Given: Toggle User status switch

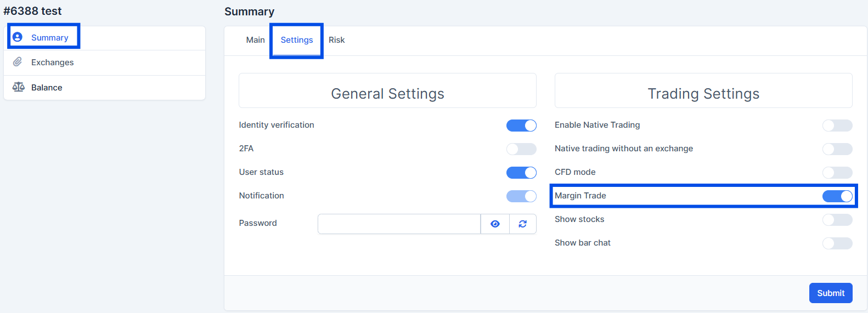Looking at the screenshot, I should click(x=521, y=173).
